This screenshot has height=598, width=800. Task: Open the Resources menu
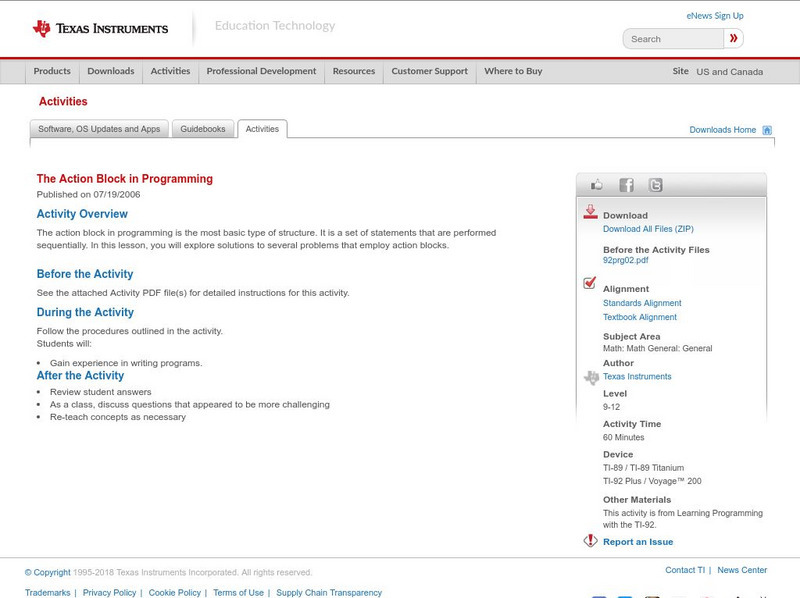(x=354, y=71)
